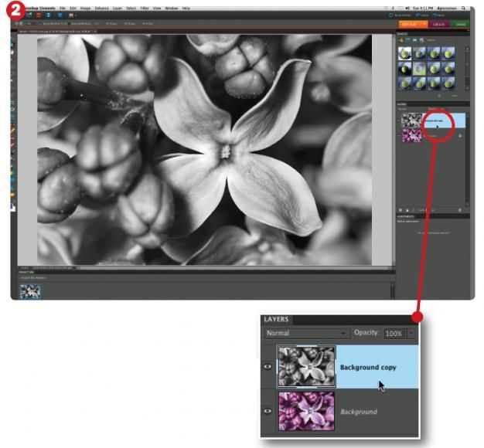This screenshot has width=484, height=448.
Task: Open the Normal blend mode dropdown
Action: click(307, 333)
